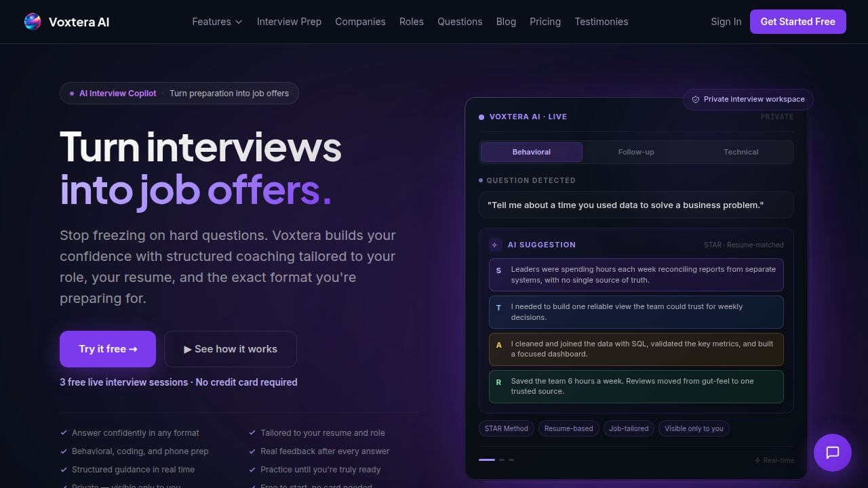Visit the Blog link
The height and width of the screenshot is (488, 868).
coord(506,22)
